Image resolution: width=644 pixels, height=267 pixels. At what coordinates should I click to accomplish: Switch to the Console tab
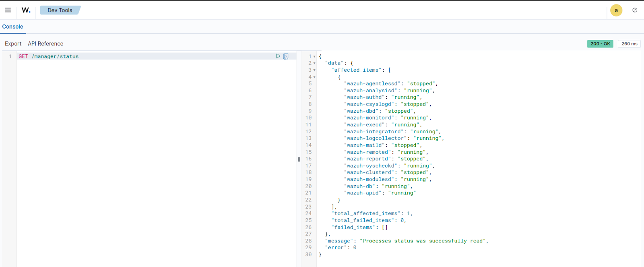13,27
